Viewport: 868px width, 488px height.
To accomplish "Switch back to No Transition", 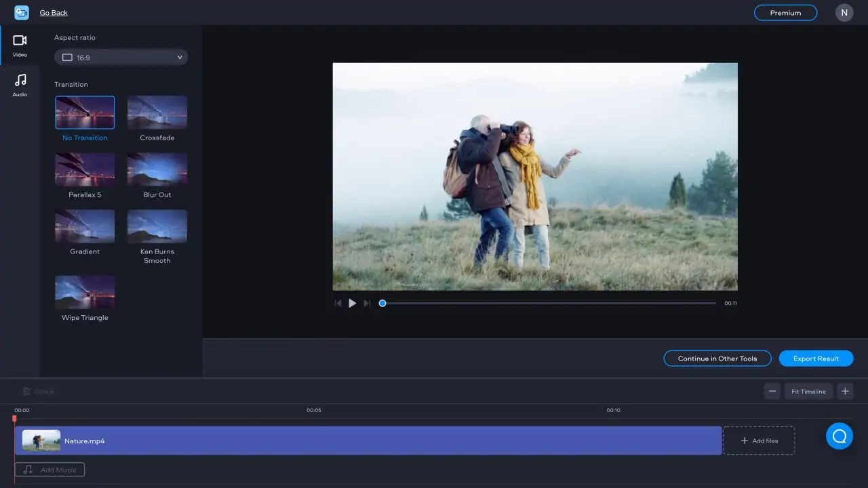I will [85, 113].
